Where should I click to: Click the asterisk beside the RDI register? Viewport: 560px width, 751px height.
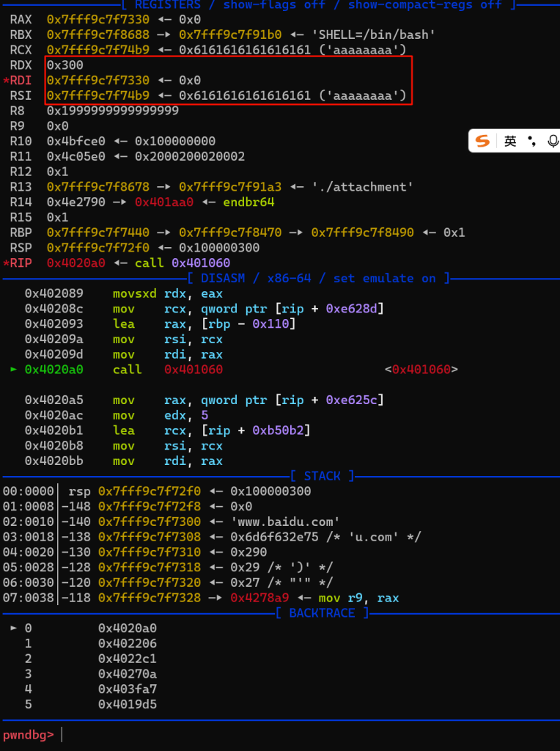click(6, 81)
